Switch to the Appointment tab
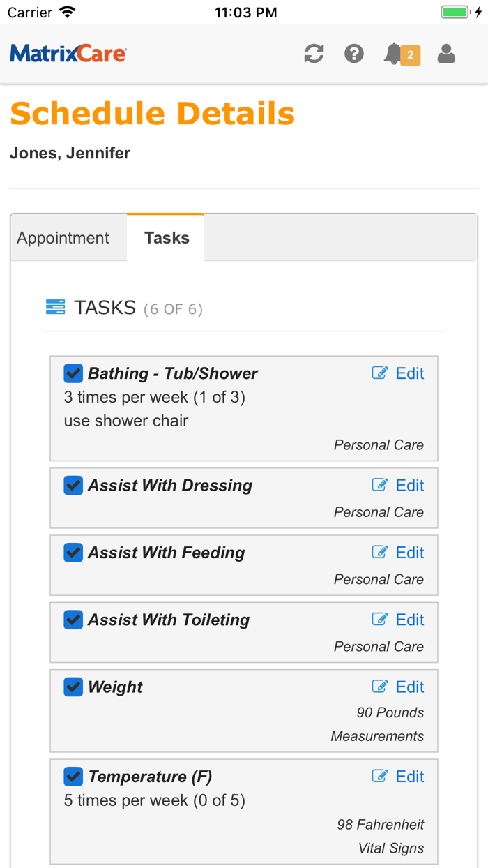Image resolution: width=488 pixels, height=868 pixels. (x=63, y=238)
